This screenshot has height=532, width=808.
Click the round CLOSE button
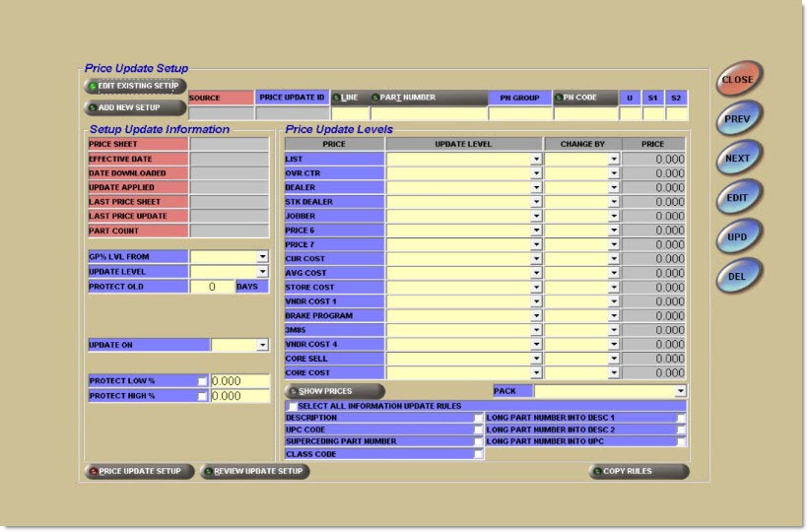click(x=737, y=80)
